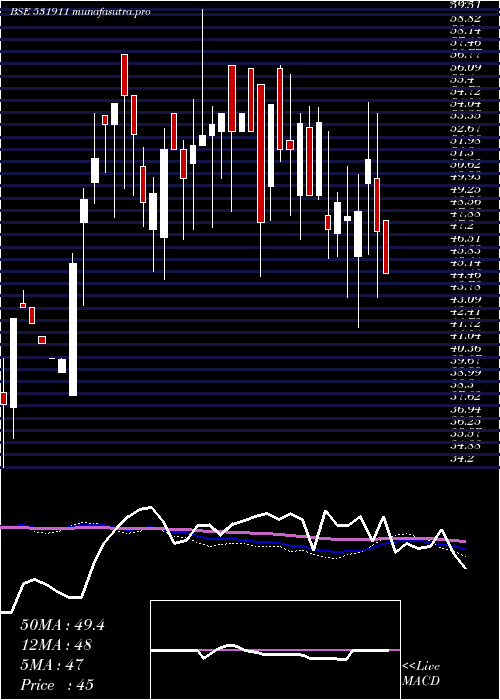Image resolution: width=500 pixels, height=700 pixels.
Task: Select the 12MA : 48 readout
Action: pyautogui.click(x=56, y=645)
